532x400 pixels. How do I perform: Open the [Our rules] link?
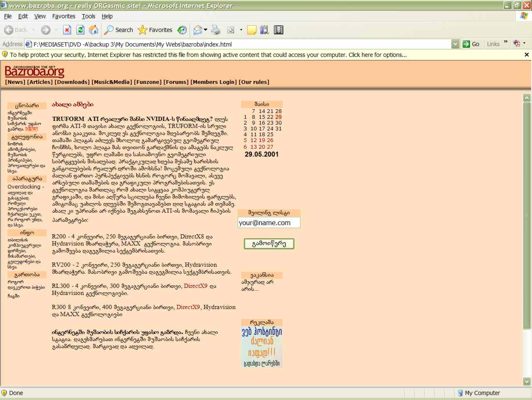pos(254,82)
